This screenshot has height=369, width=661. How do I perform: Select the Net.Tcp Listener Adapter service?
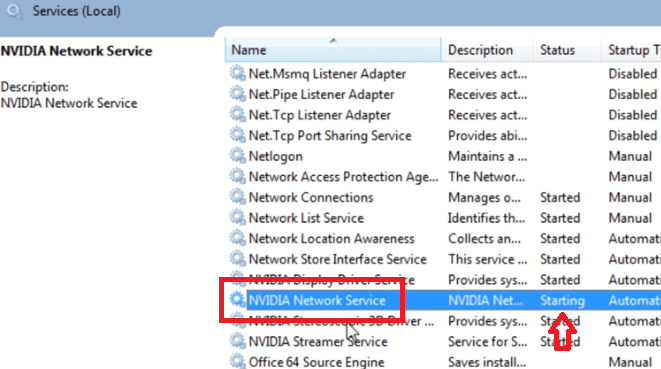320,115
